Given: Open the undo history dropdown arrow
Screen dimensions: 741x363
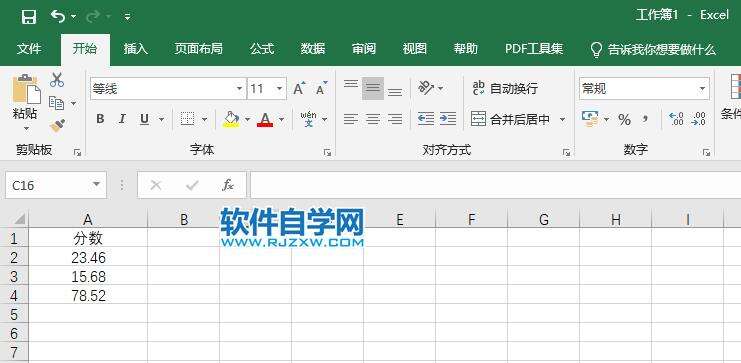Looking at the screenshot, I should point(73,17).
